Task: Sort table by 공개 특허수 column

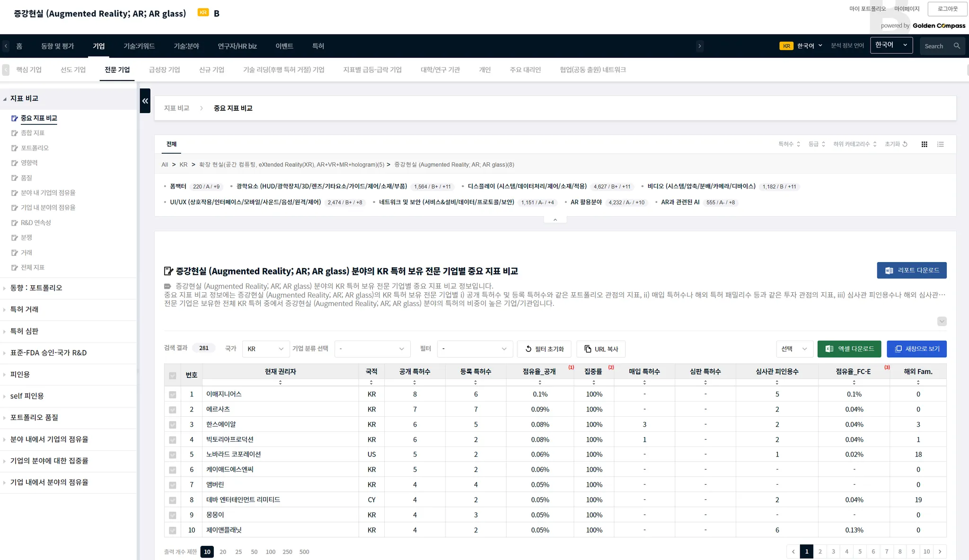Action: point(414,382)
